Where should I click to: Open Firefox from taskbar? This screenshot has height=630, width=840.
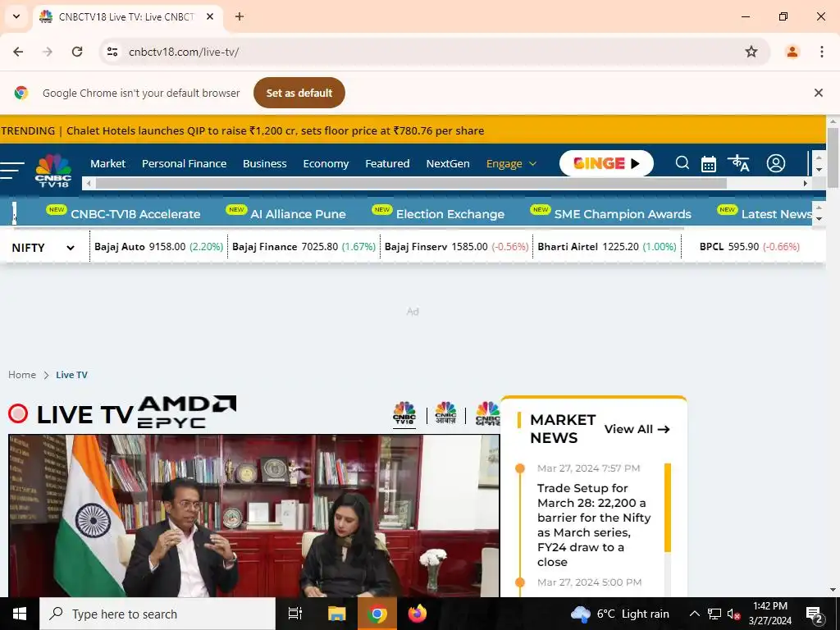click(417, 614)
